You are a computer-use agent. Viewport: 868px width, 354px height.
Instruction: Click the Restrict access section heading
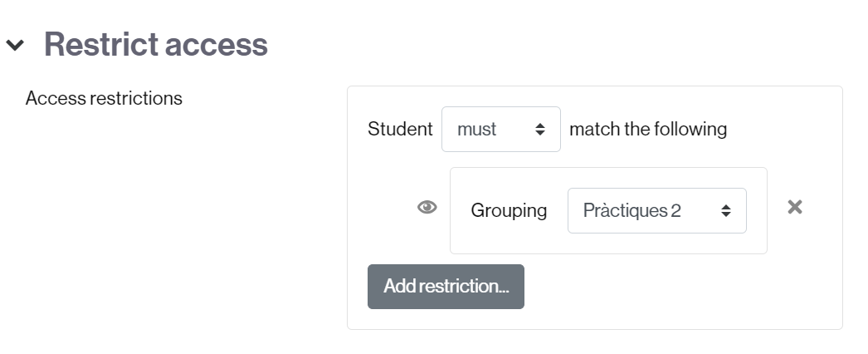click(155, 44)
